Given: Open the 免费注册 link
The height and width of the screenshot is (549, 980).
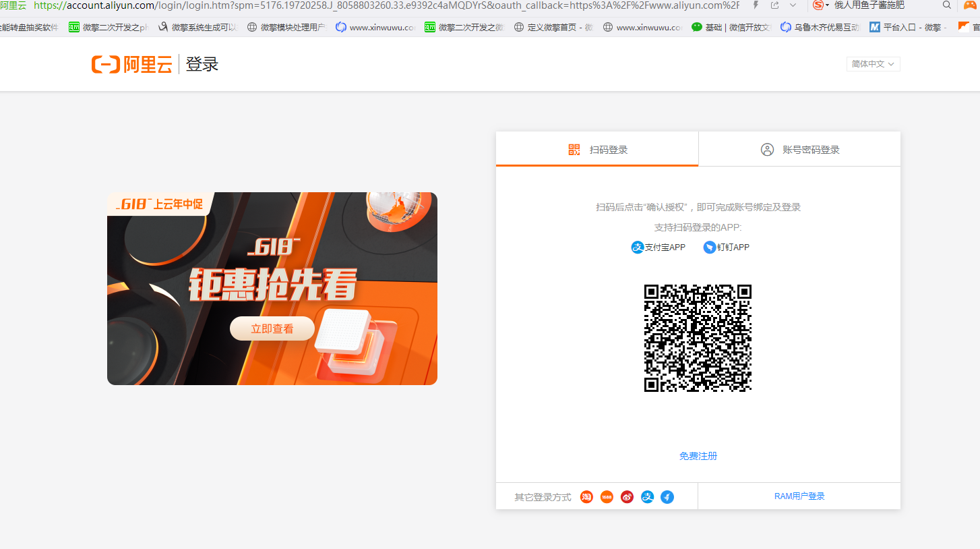Looking at the screenshot, I should (698, 457).
